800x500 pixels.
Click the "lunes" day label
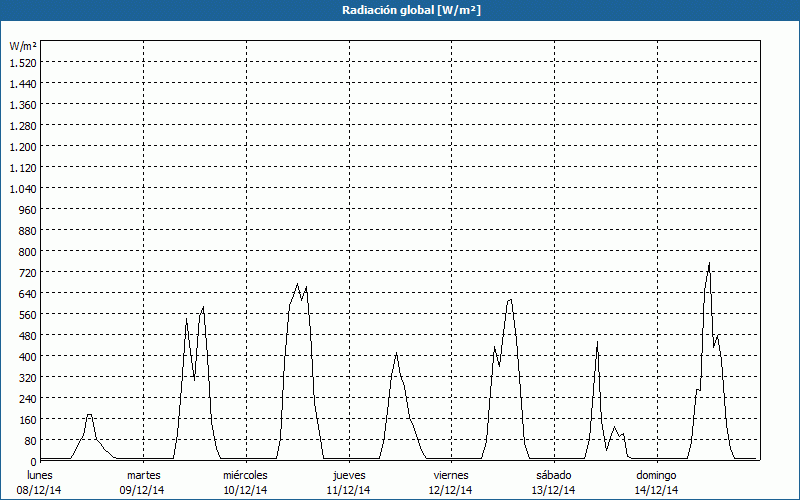[x=40, y=474]
